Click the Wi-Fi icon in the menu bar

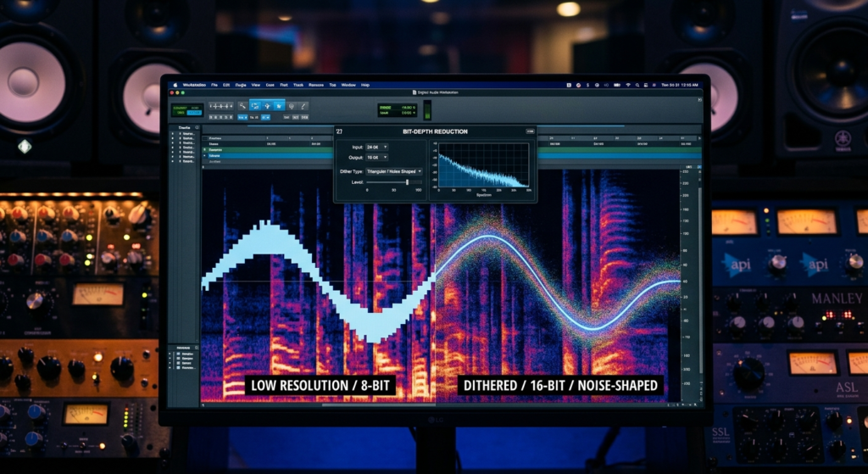pos(628,85)
